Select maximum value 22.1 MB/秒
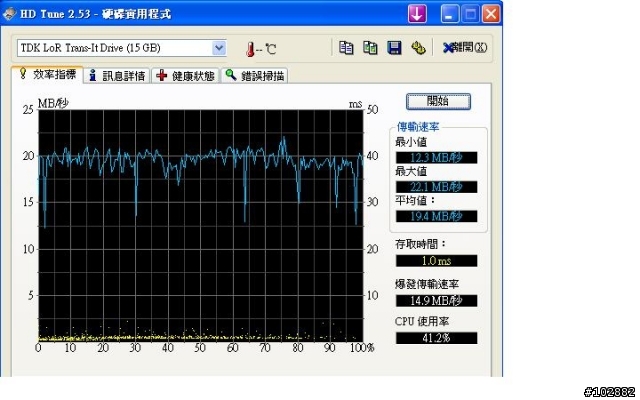 click(436, 187)
